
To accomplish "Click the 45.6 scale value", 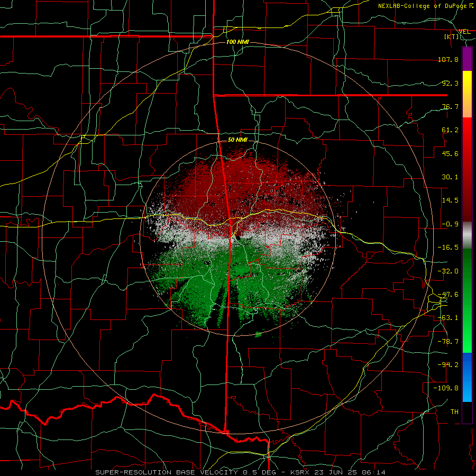I will [x=450, y=153].
